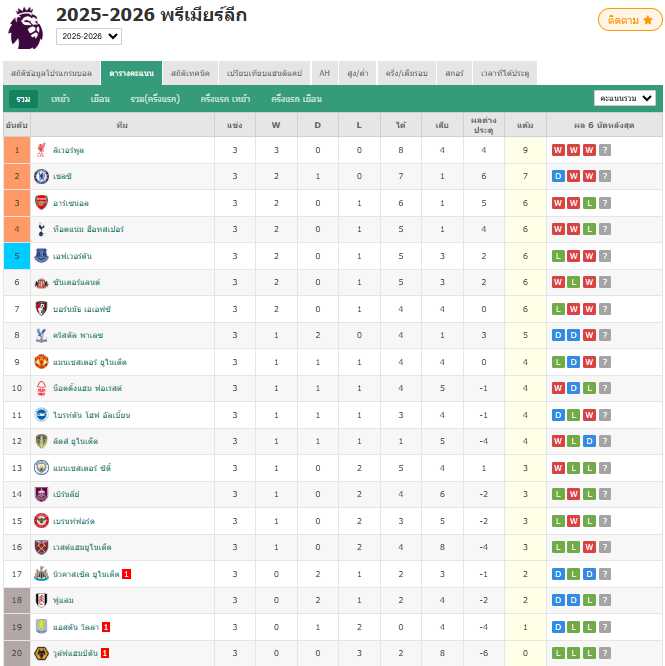Click the Tottenham Hotspur crest icon
The image size is (665, 666).
point(41,229)
